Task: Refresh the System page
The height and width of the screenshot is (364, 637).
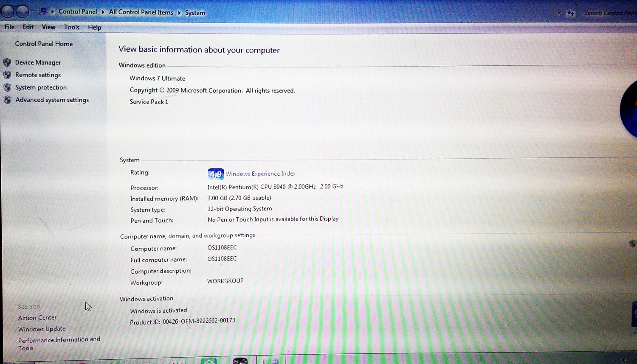Action: (x=571, y=13)
